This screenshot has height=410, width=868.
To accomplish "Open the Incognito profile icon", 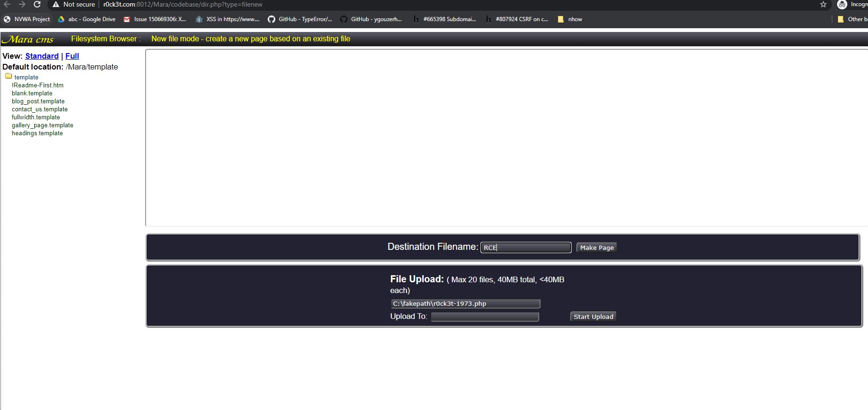I will [842, 5].
